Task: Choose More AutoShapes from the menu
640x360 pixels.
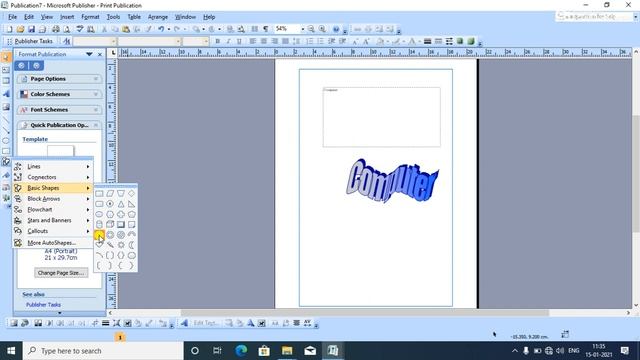Action: point(52,243)
